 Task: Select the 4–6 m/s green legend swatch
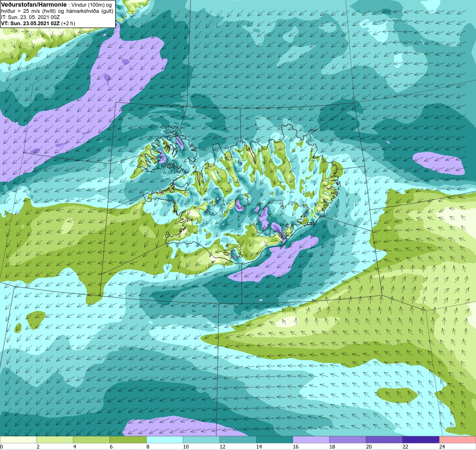91,440
